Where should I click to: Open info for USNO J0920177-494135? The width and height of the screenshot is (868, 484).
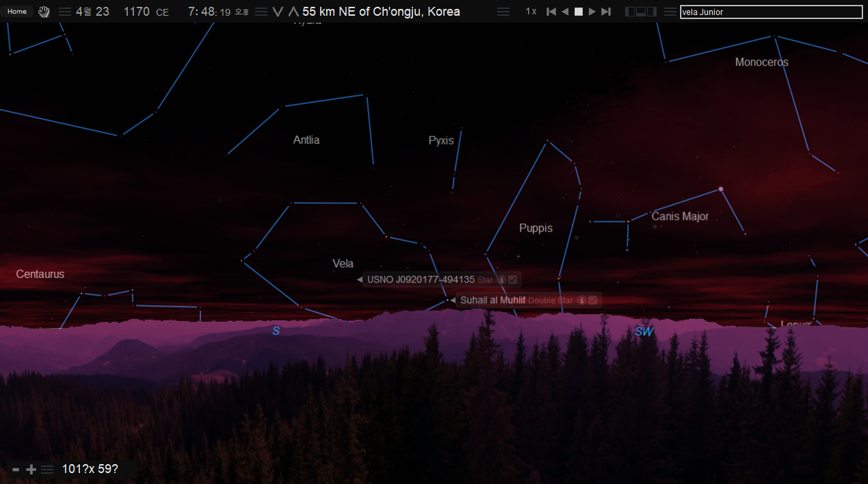[501, 279]
